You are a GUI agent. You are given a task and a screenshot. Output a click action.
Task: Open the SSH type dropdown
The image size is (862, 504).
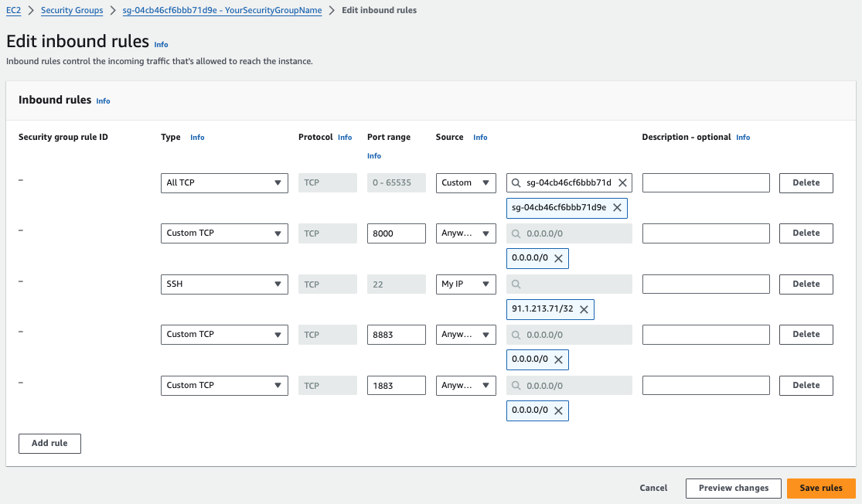pos(224,284)
